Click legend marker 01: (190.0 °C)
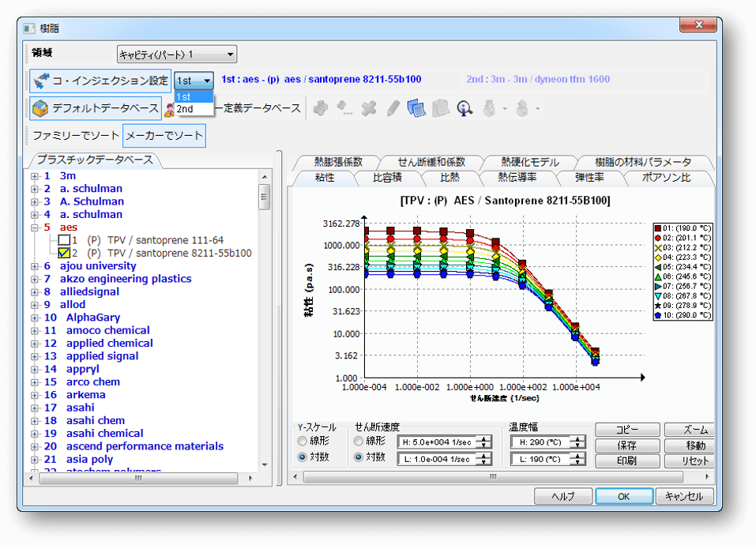This screenshot has height=545, width=756. click(x=657, y=228)
